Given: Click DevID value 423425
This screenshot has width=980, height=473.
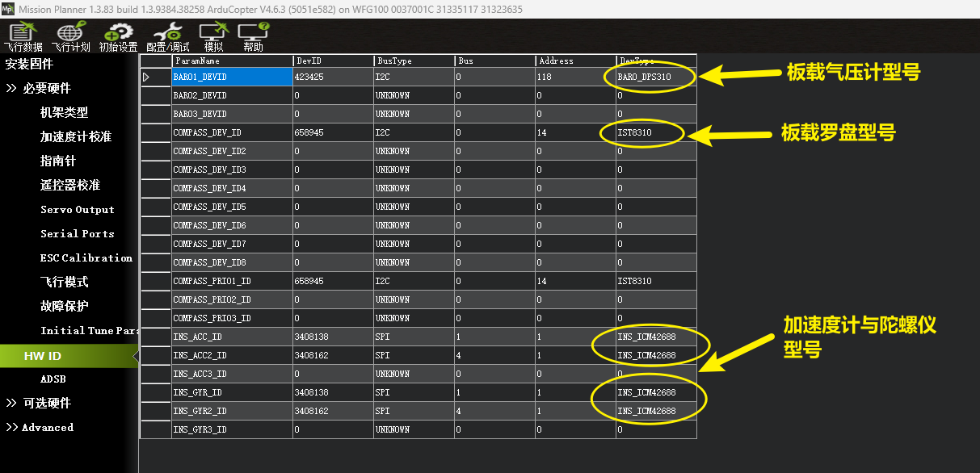Looking at the screenshot, I should tap(333, 77).
